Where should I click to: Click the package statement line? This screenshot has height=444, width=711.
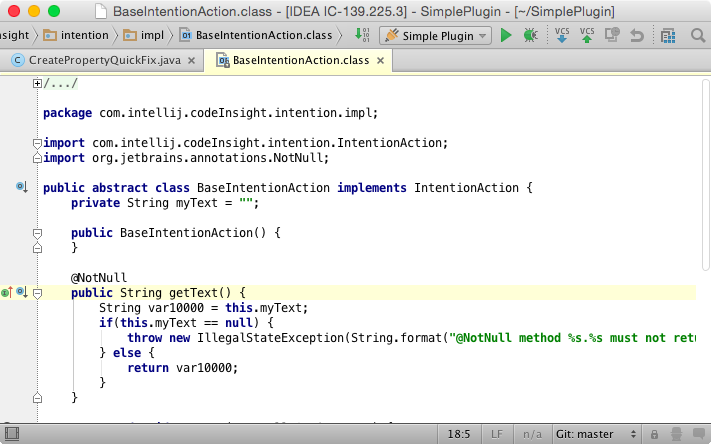(210, 113)
